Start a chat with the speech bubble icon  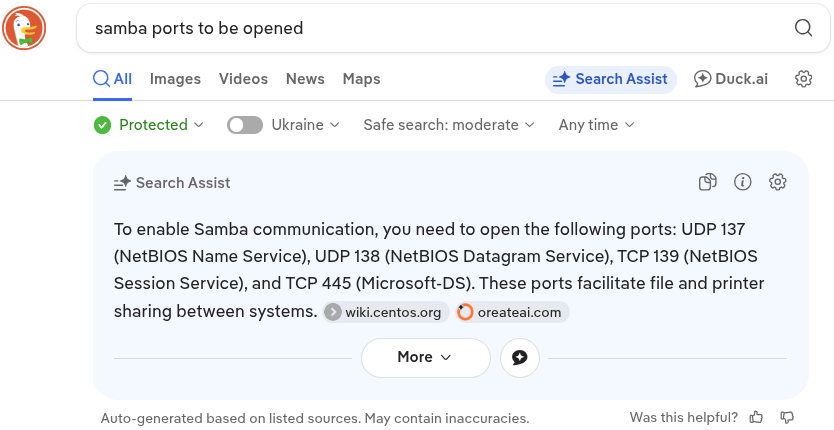pyautogui.click(x=519, y=357)
